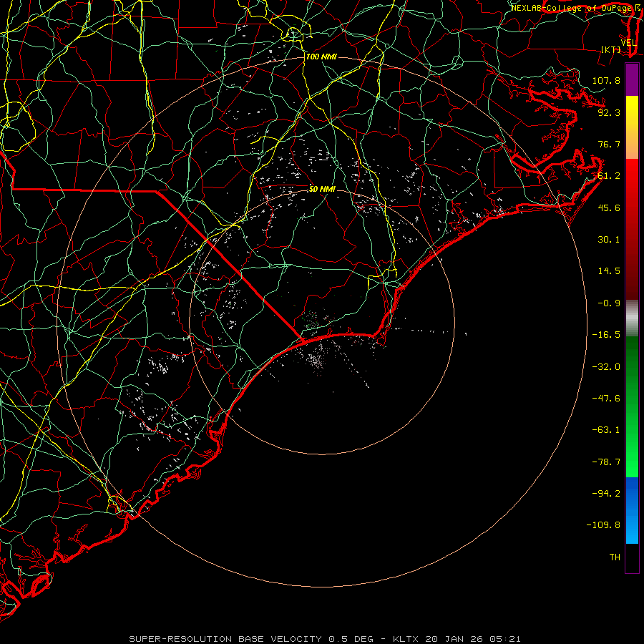
Task: Click the 50 NMI range ring label
Action: 322,189
